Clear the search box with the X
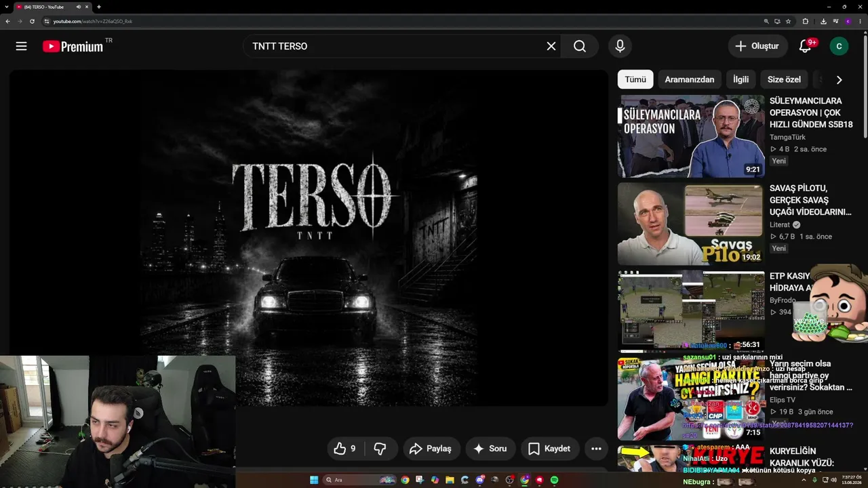868x488 pixels. pos(551,46)
